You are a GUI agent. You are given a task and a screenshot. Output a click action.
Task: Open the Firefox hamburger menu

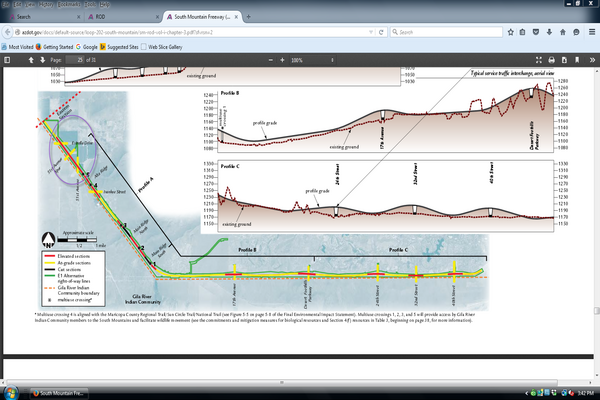click(589, 31)
